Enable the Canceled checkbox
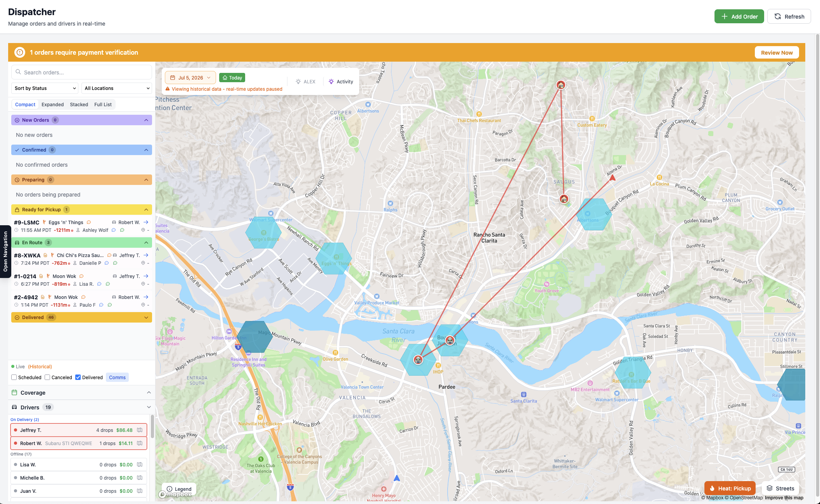The width and height of the screenshot is (820, 504). tap(47, 377)
